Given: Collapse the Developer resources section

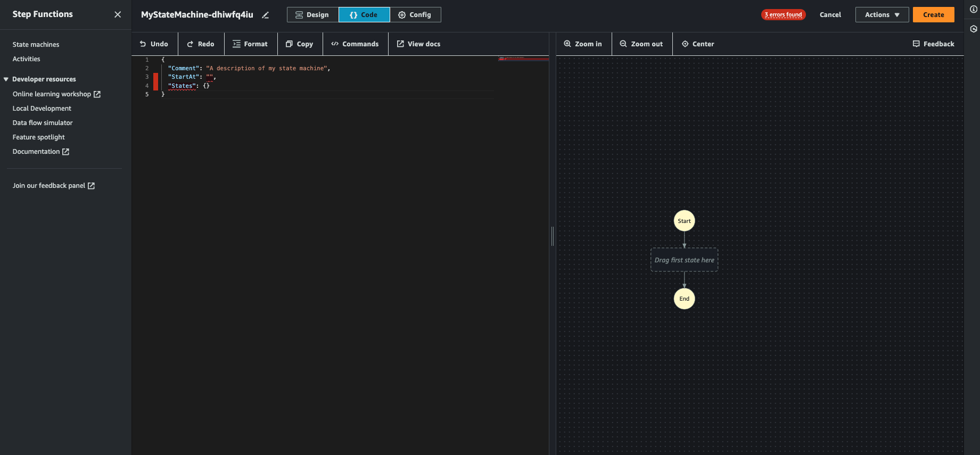Looking at the screenshot, I should pyautogui.click(x=6, y=79).
